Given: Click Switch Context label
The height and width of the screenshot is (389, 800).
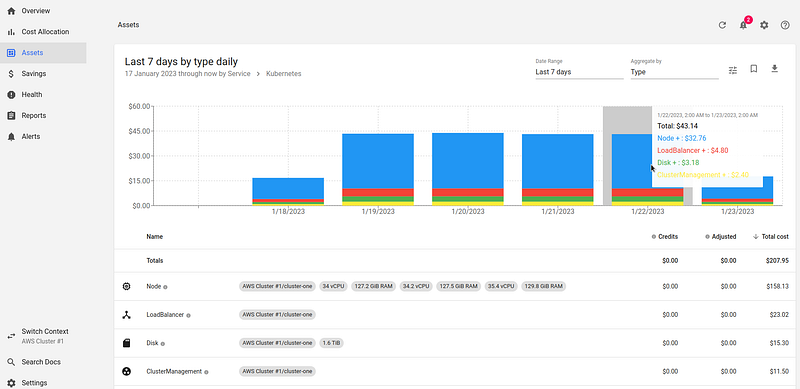Looking at the screenshot, I should click(x=45, y=331).
